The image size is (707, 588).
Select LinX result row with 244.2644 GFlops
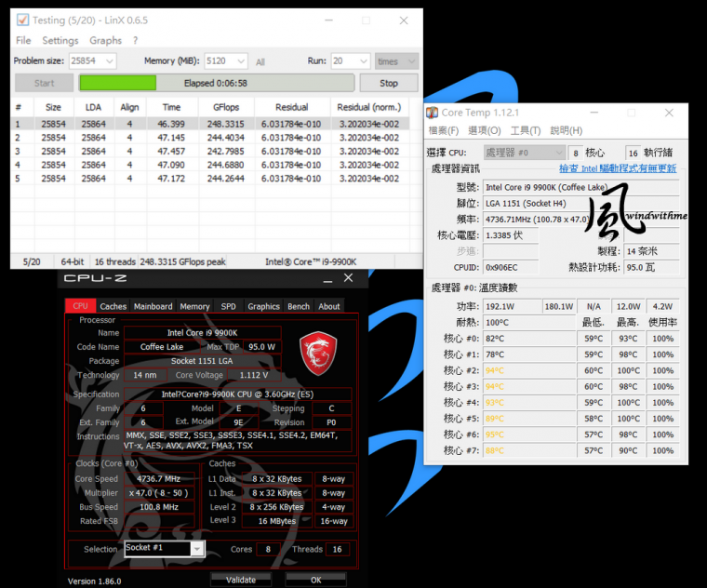point(210,178)
